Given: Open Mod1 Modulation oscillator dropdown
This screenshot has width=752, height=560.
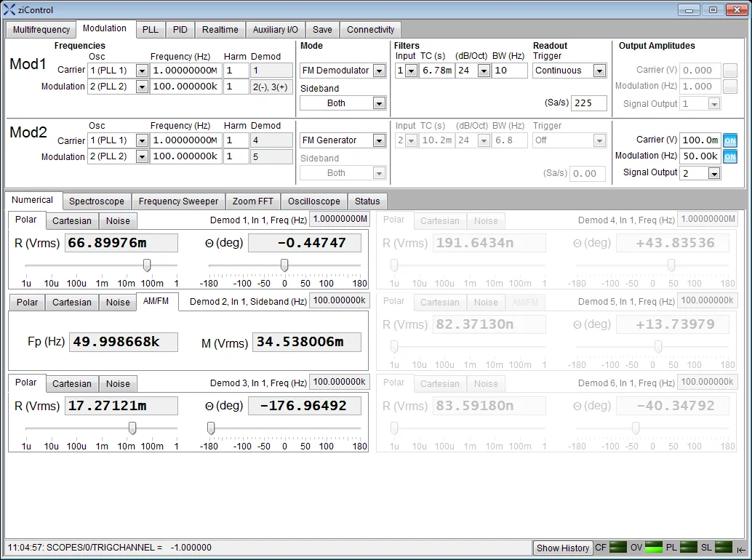Looking at the screenshot, I should point(142,87).
